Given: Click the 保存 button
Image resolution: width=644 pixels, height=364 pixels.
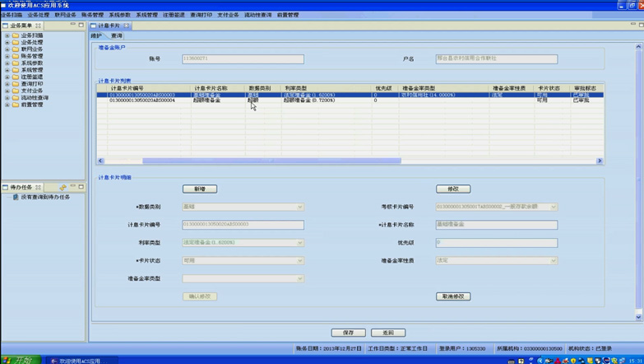Looking at the screenshot, I should tap(348, 333).
